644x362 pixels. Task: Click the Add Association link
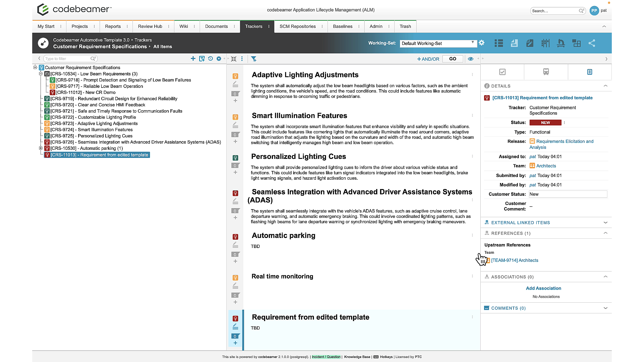(543, 288)
